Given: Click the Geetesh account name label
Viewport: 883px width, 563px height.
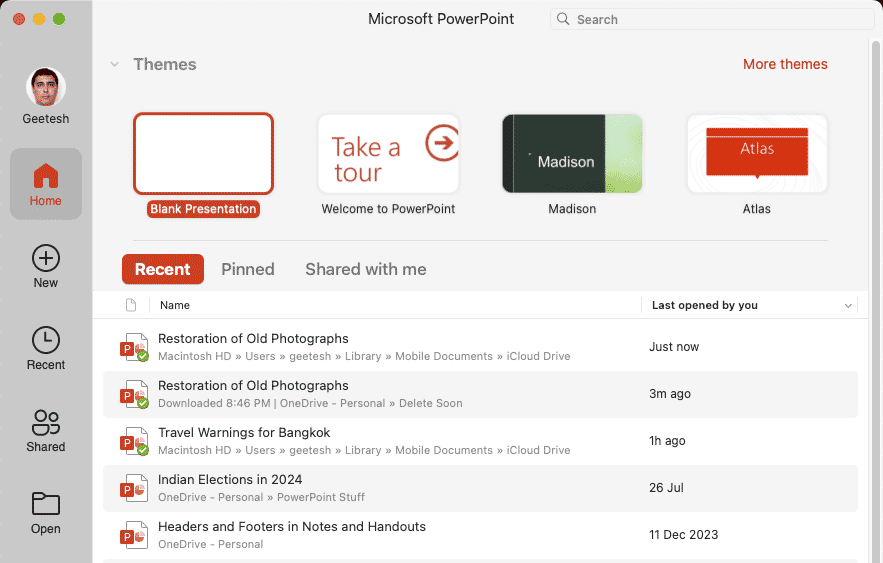Looking at the screenshot, I should click(x=46, y=119).
